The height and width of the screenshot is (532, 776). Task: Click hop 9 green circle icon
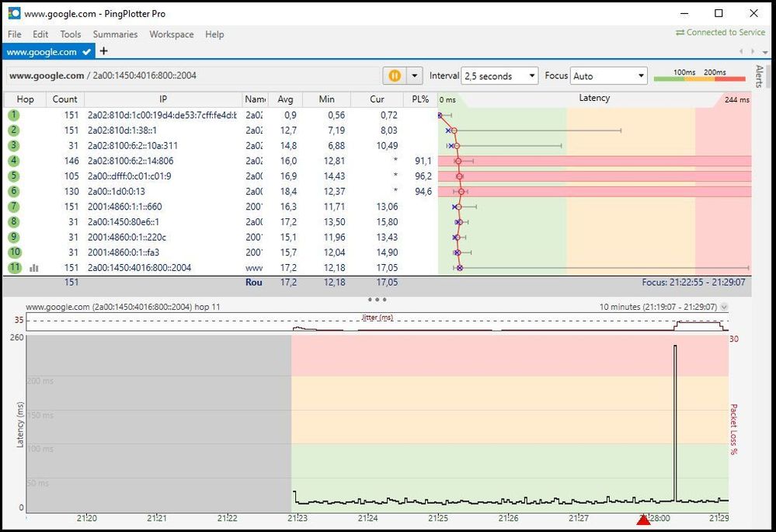(x=13, y=237)
